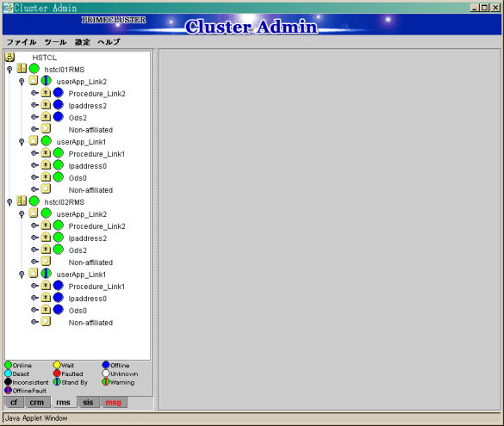Open the ツール menu
504x426 pixels.
coord(56,42)
